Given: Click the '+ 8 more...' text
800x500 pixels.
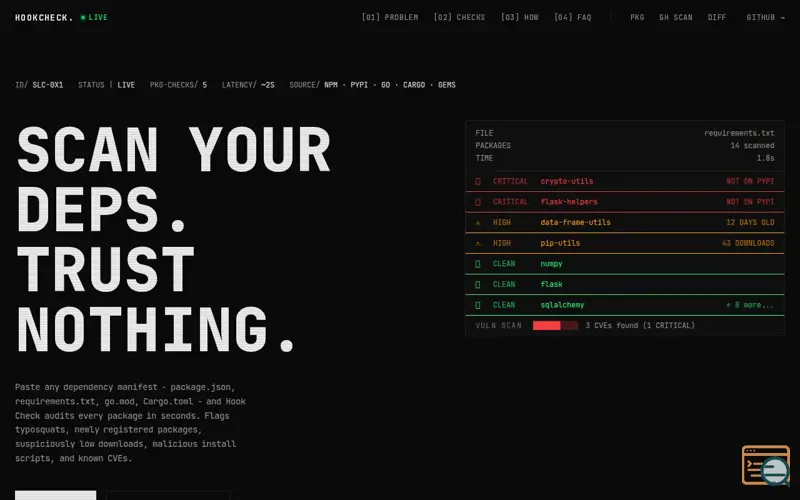Looking at the screenshot, I should coord(749,305).
